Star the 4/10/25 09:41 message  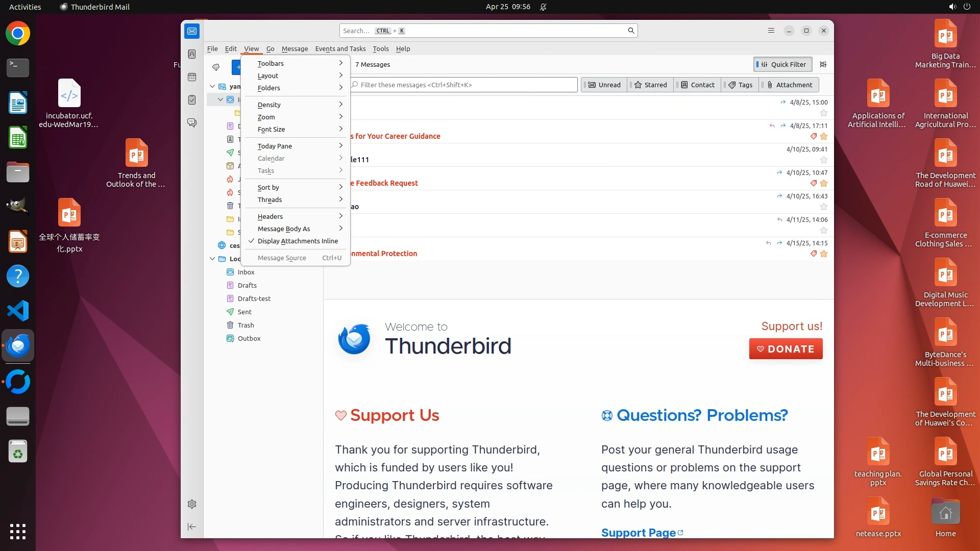click(823, 160)
